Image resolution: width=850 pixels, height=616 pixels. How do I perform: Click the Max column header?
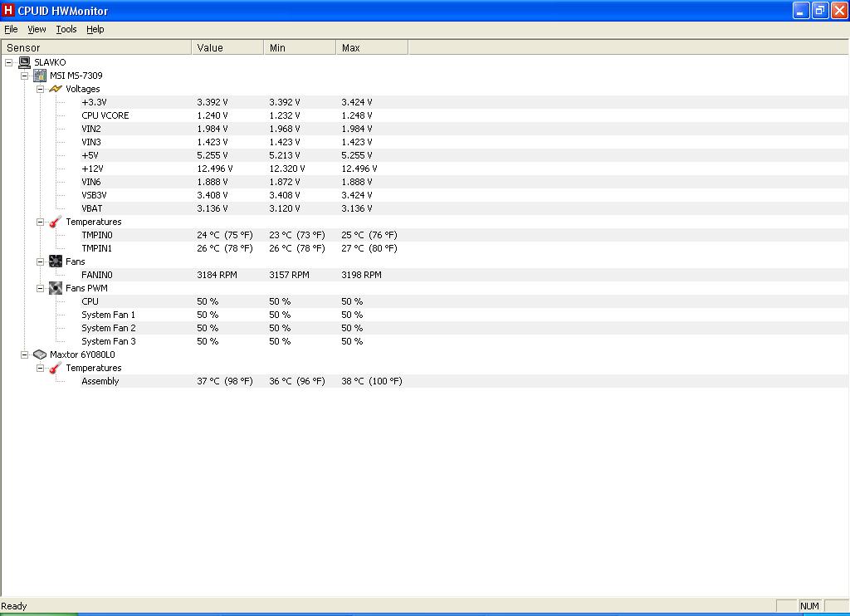click(372, 47)
